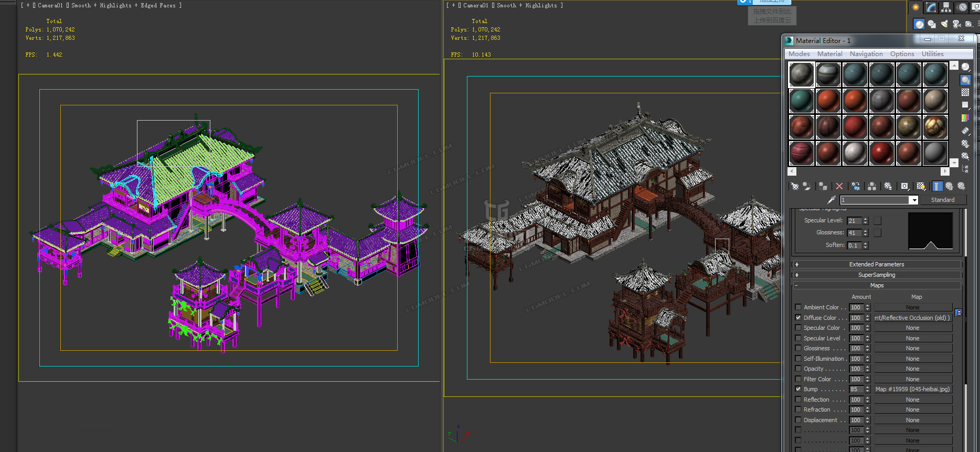Open Material Editor Options icon
The height and width of the screenshot is (452, 980).
(x=965, y=143)
